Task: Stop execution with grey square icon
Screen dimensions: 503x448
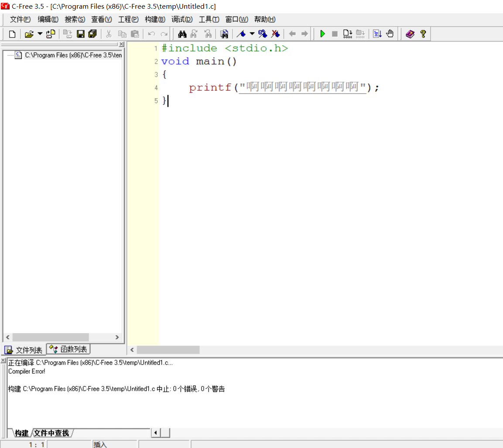Action: tap(335, 34)
